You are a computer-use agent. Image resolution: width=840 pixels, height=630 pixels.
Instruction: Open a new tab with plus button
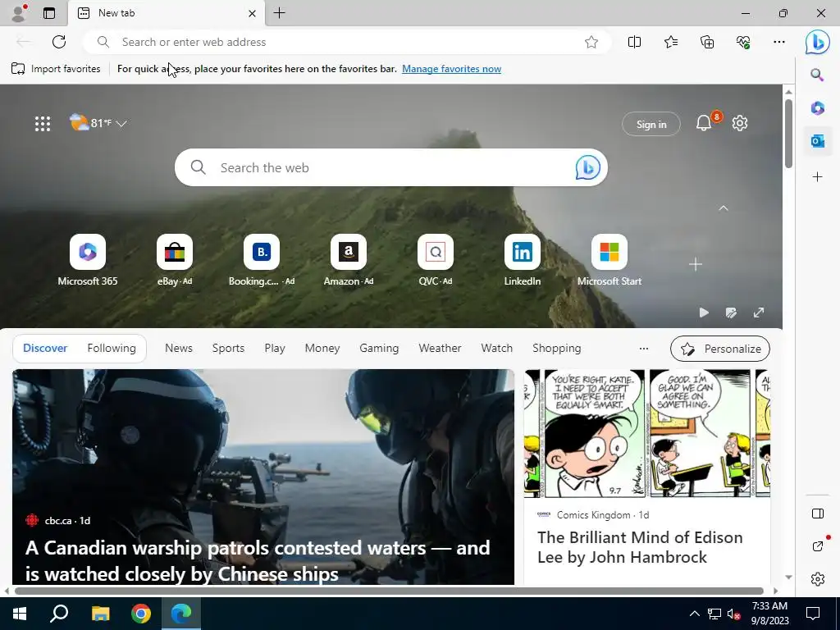(279, 13)
